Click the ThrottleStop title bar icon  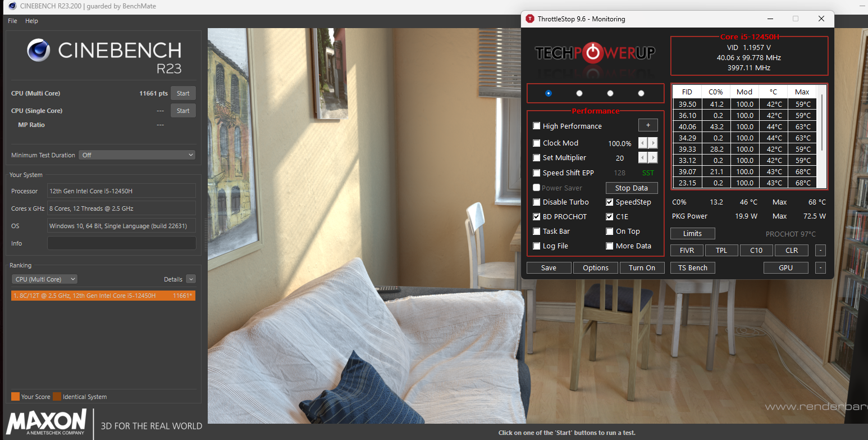(529, 19)
